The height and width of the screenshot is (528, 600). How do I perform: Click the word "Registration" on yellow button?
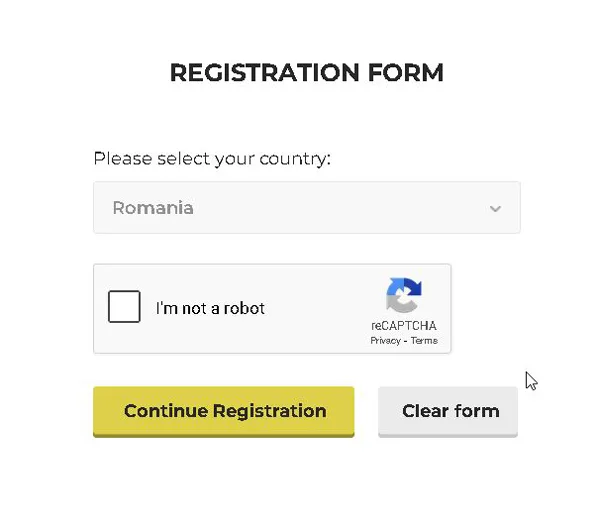(270, 412)
